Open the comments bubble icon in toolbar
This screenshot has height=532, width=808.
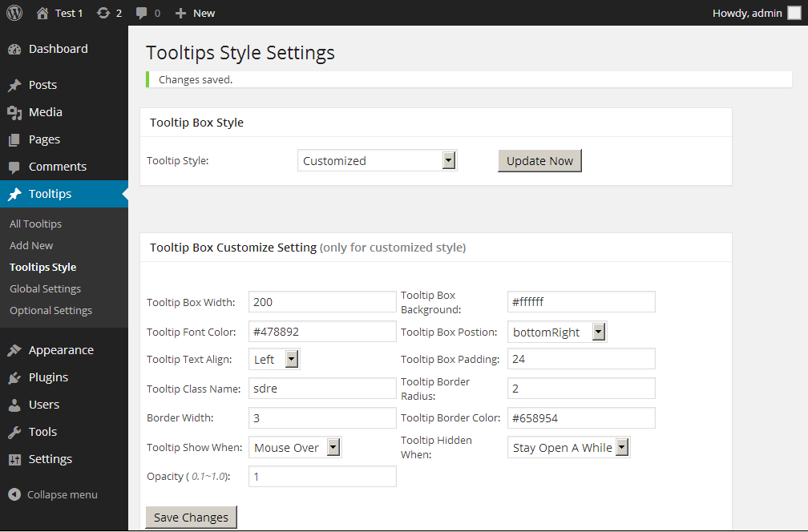click(142, 14)
